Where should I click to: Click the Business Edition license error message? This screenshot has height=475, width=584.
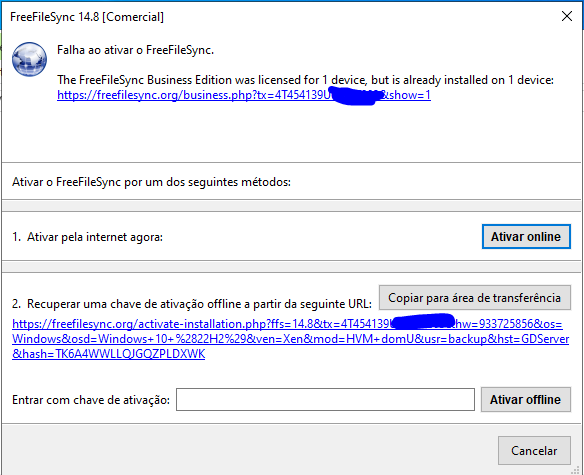pyautogui.click(x=305, y=80)
